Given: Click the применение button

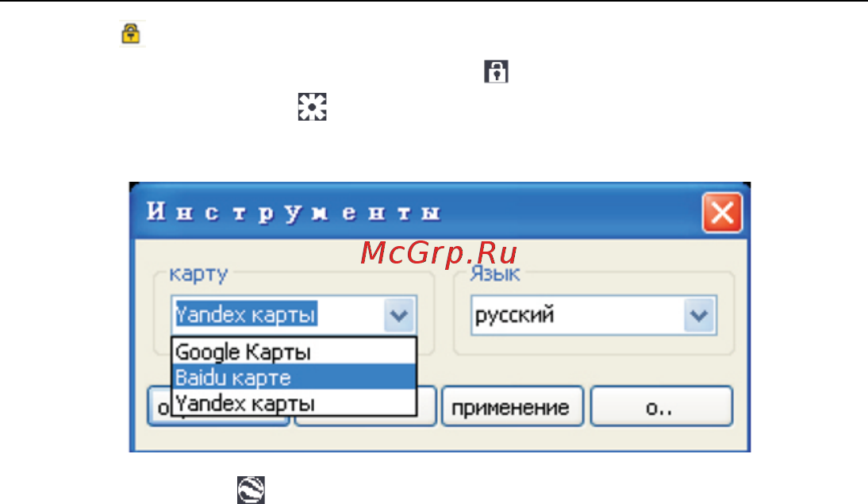Looking at the screenshot, I should click(512, 407).
